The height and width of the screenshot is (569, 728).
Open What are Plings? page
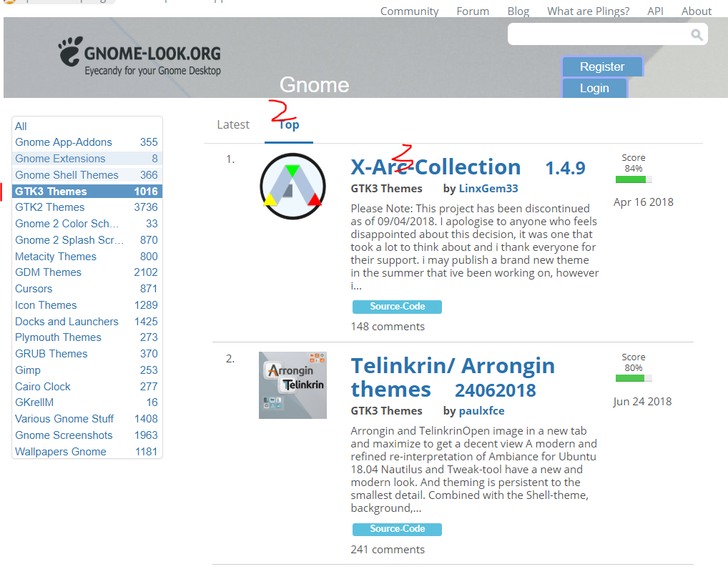coord(589,11)
